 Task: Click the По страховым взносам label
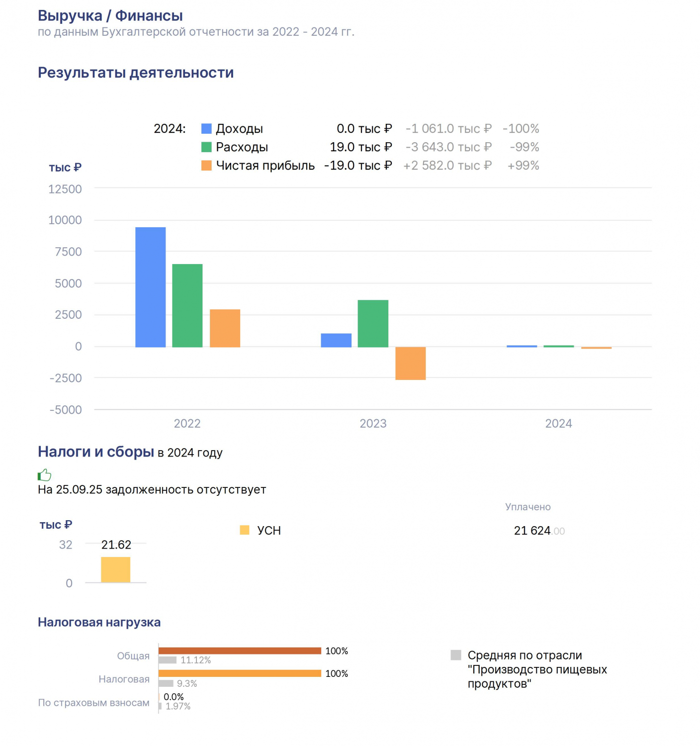click(94, 703)
